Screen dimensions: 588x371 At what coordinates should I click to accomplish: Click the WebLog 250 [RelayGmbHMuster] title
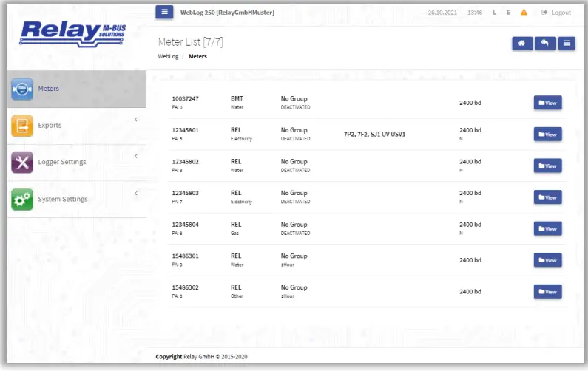pos(227,13)
